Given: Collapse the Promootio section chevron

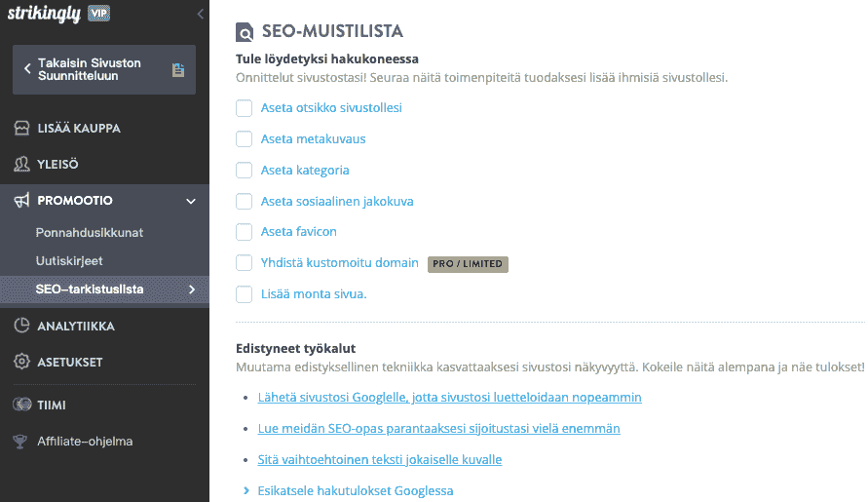Looking at the screenshot, I should [x=191, y=201].
